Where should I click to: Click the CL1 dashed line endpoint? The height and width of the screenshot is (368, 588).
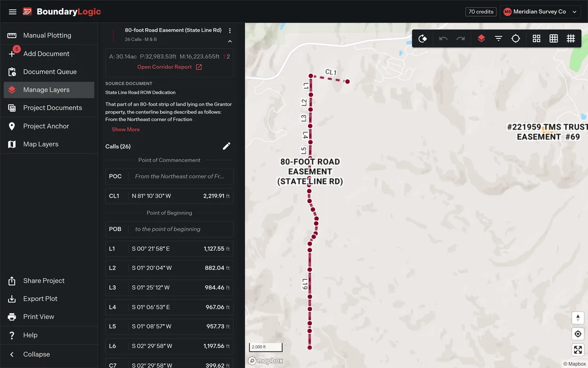[348, 82]
